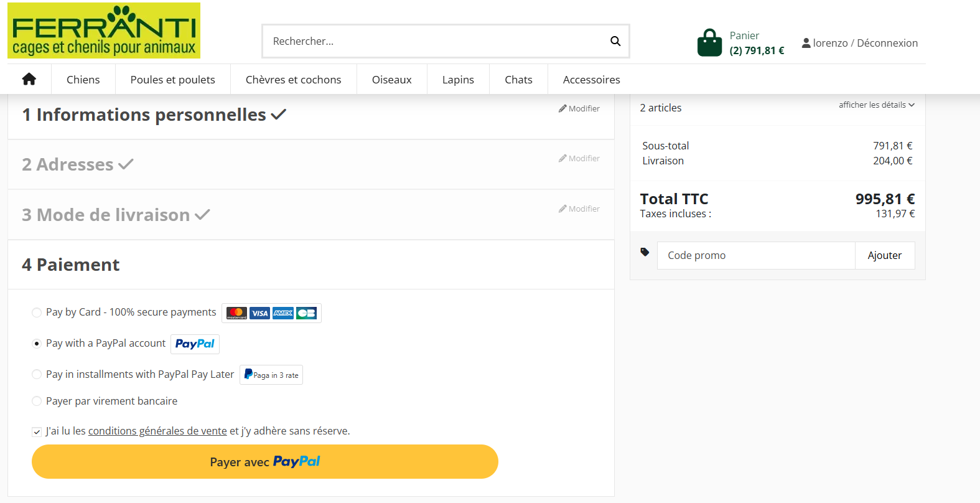
Task: Modify the Informations personnelles step
Action: (579, 108)
